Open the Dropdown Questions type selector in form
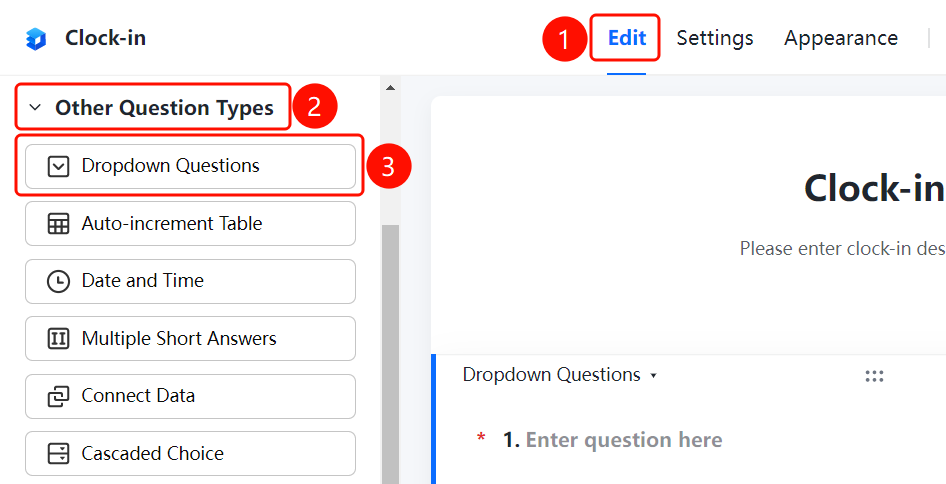946x484 pixels. (x=559, y=375)
